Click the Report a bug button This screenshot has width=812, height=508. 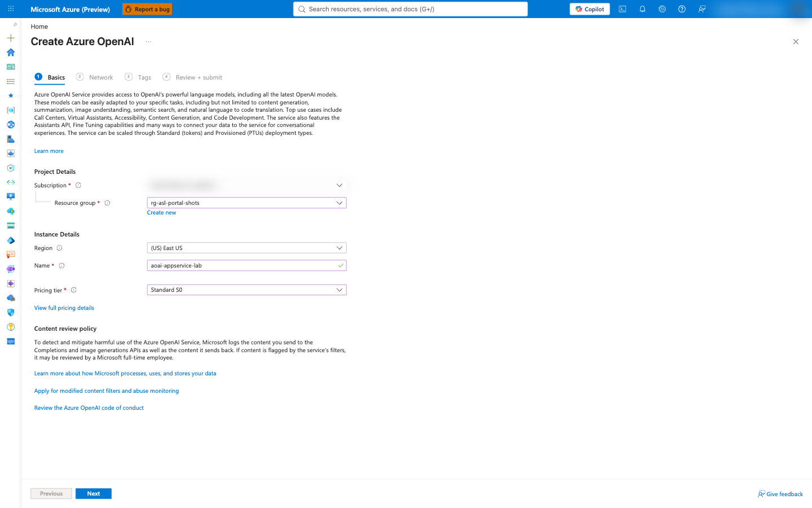coord(147,9)
